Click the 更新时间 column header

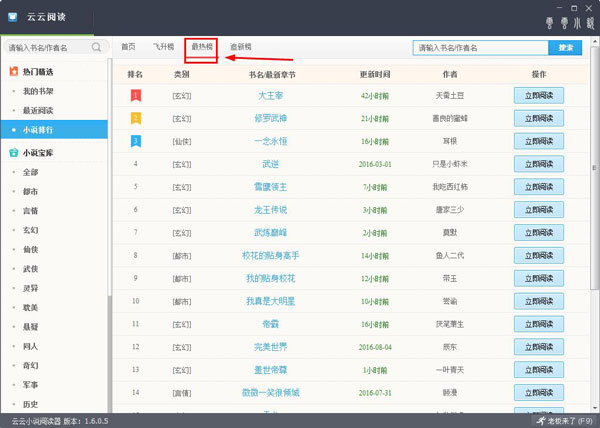(x=375, y=74)
